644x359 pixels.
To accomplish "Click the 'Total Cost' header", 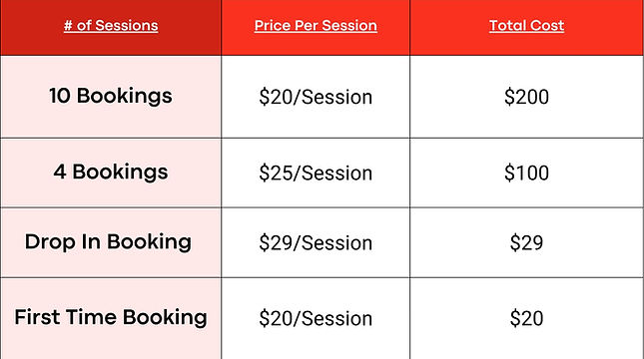I will coord(526,26).
